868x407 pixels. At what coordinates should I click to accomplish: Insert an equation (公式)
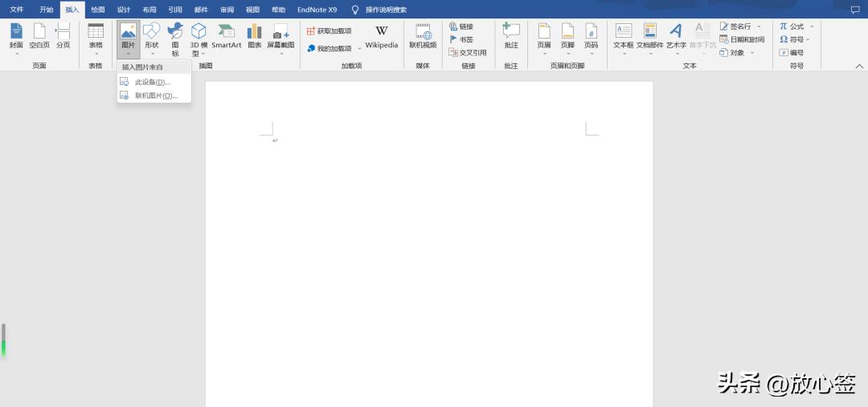792,26
